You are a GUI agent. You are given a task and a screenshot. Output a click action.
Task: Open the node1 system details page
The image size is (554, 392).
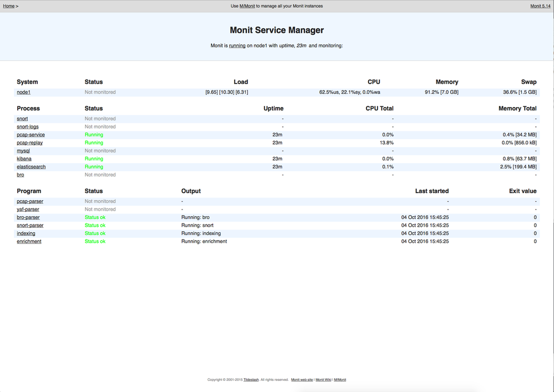(x=23, y=92)
